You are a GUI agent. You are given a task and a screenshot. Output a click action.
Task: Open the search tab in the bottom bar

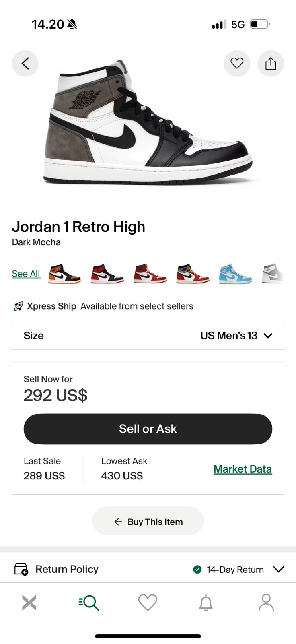[89, 603]
